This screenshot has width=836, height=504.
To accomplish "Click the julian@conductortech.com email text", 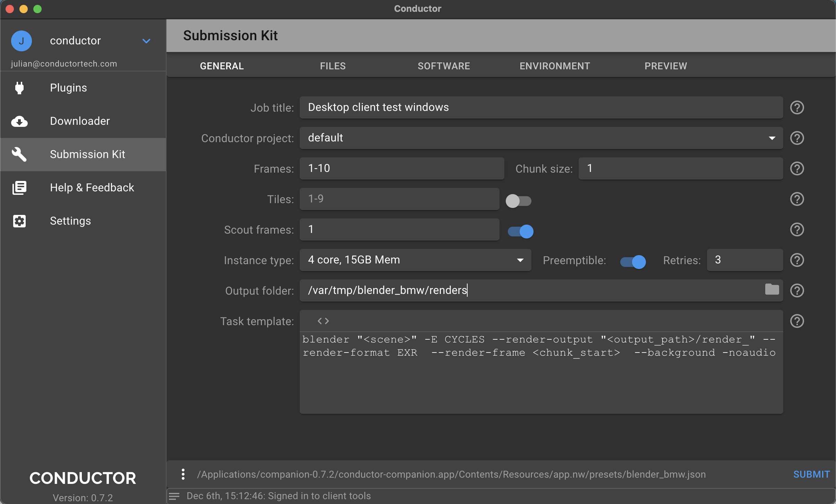I will tap(64, 64).
